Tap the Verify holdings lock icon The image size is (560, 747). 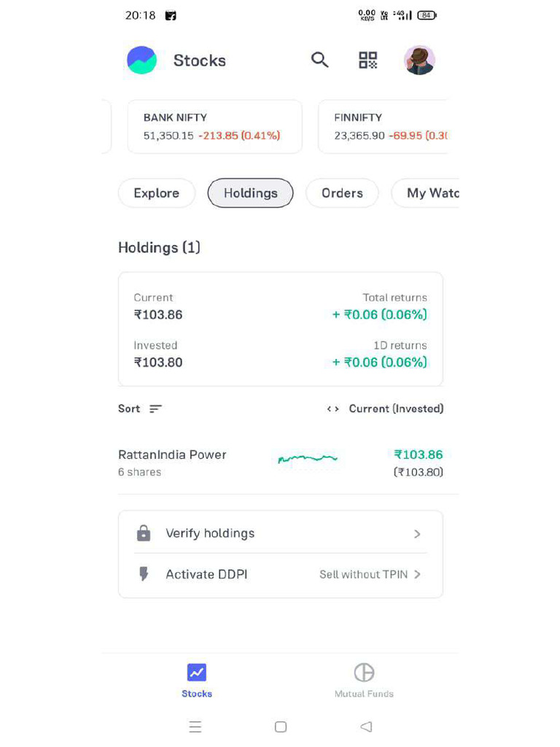tap(144, 533)
